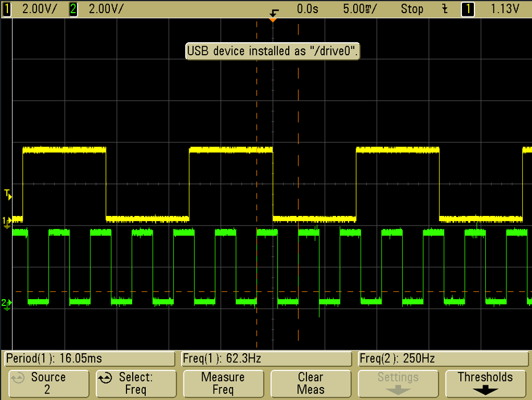The width and height of the screenshot is (532, 400).
Task: Click the Stop run status indicator
Action: pos(412,9)
